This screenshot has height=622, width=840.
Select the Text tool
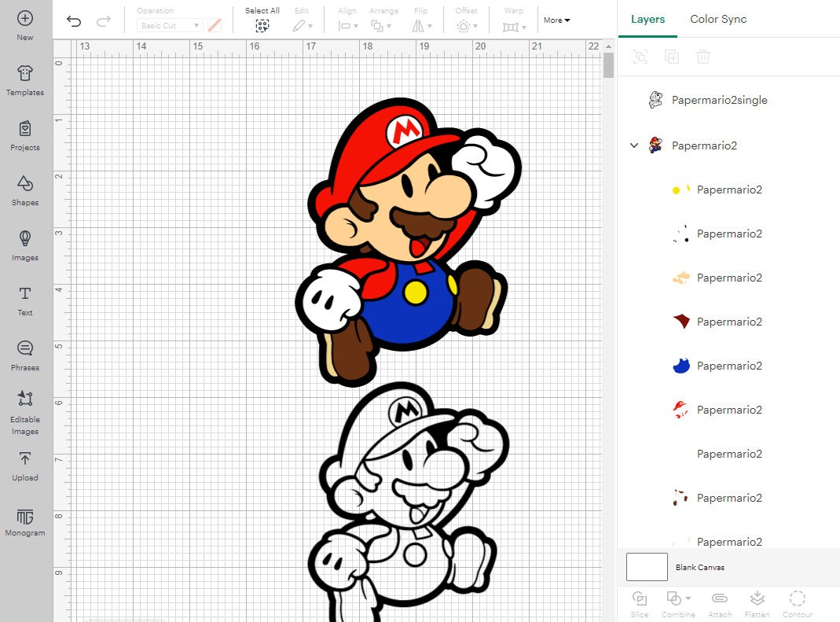[x=24, y=301]
